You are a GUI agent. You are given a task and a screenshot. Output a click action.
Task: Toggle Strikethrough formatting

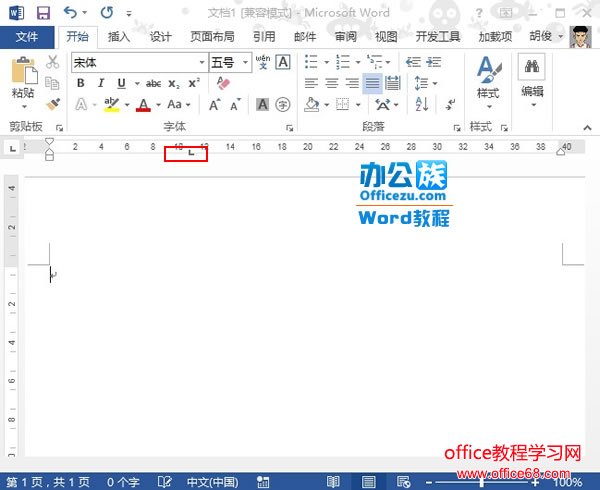[153, 83]
